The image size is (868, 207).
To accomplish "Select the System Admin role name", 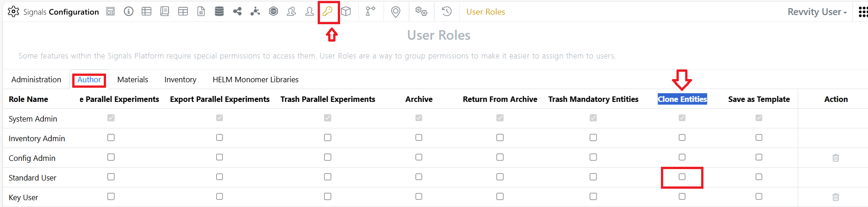I will 33,119.
